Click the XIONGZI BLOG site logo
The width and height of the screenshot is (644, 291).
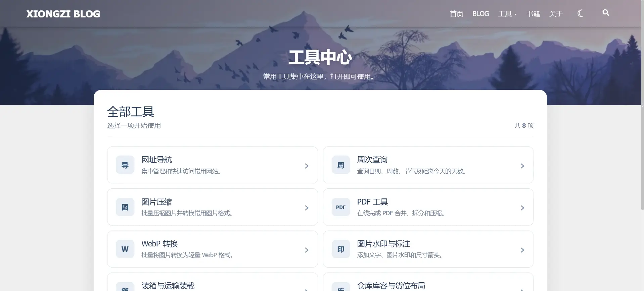tap(63, 14)
